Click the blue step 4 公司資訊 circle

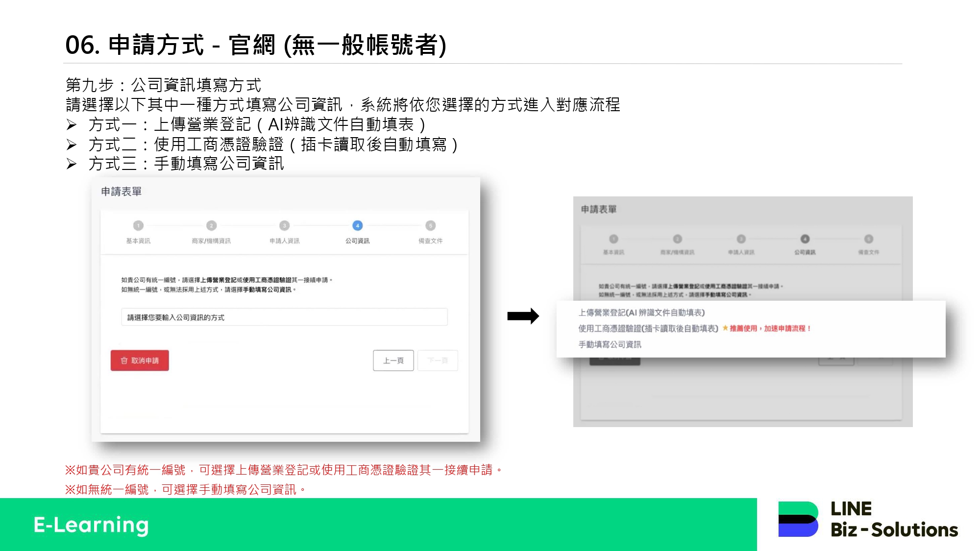(x=357, y=226)
